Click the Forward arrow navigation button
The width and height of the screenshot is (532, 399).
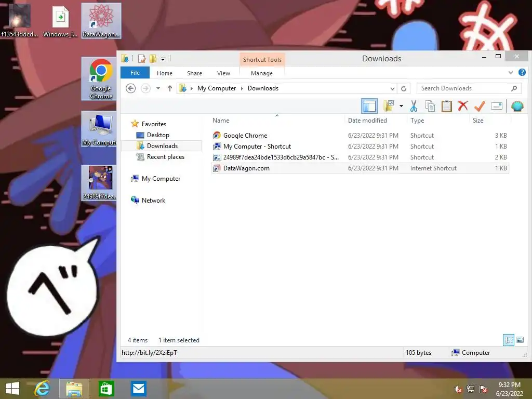tap(145, 88)
